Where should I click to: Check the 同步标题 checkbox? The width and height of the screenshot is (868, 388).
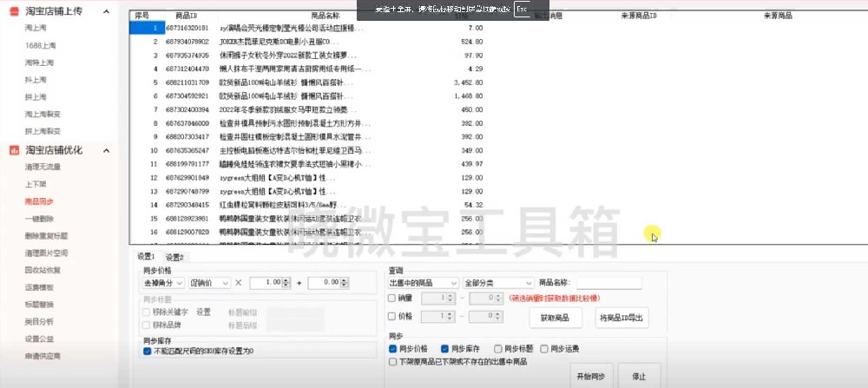497,349
